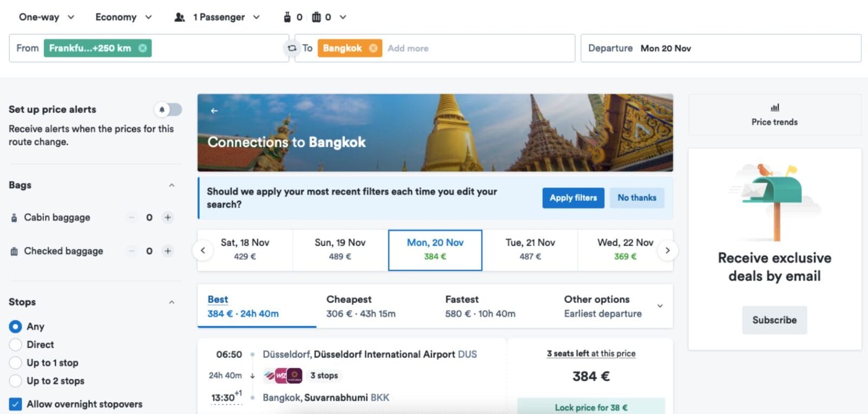The width and height of the screenshot is (868, 414).
Task: Click the cabin bag icon in the top bar
Action: 286,17
